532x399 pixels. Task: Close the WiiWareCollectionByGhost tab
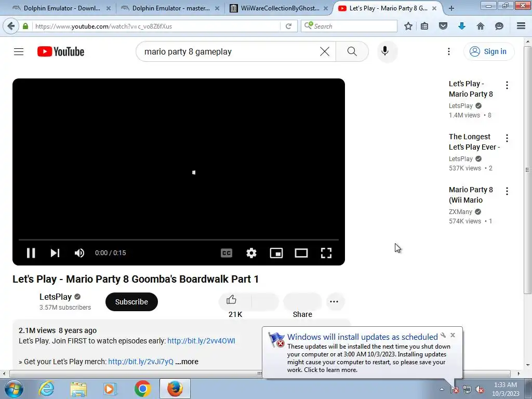click(325, 8)
